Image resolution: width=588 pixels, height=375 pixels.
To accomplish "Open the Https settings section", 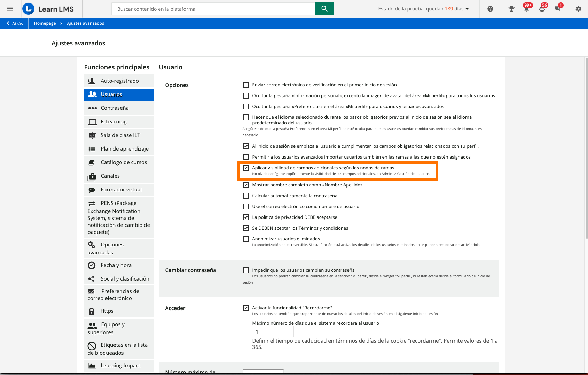I will tap(119, 311).
